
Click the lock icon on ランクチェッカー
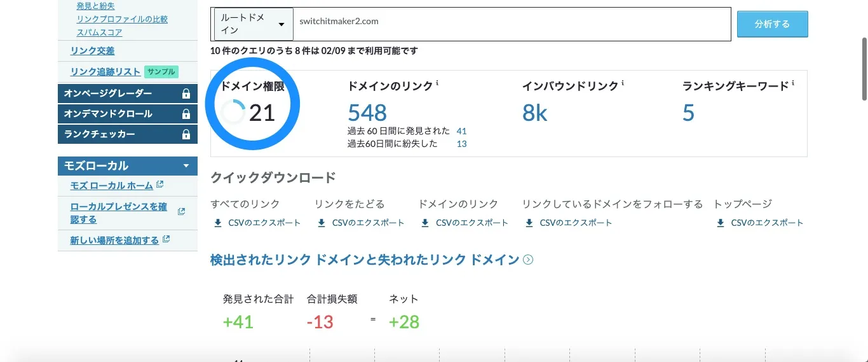pos(186,134)
